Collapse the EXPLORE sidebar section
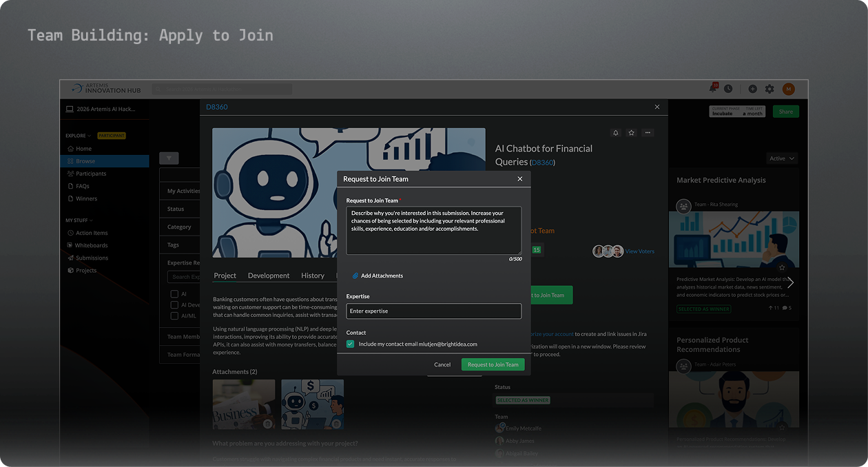Screen dimensions: 868x467 (x=78, y=136)
